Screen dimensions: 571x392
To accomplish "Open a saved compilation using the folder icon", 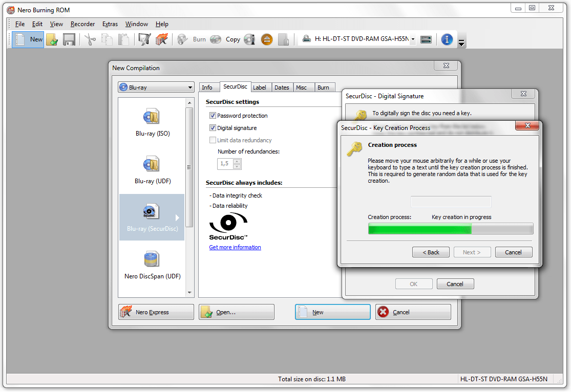I will point(52,39).
